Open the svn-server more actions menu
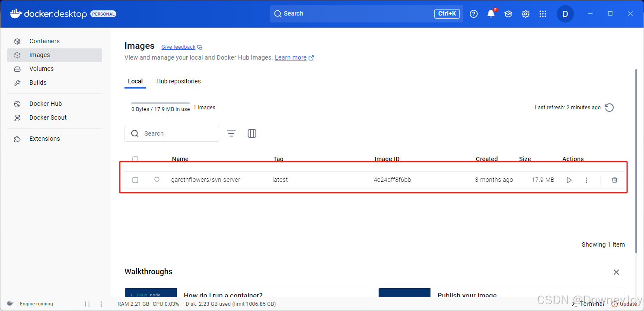 tap(587, 180)
